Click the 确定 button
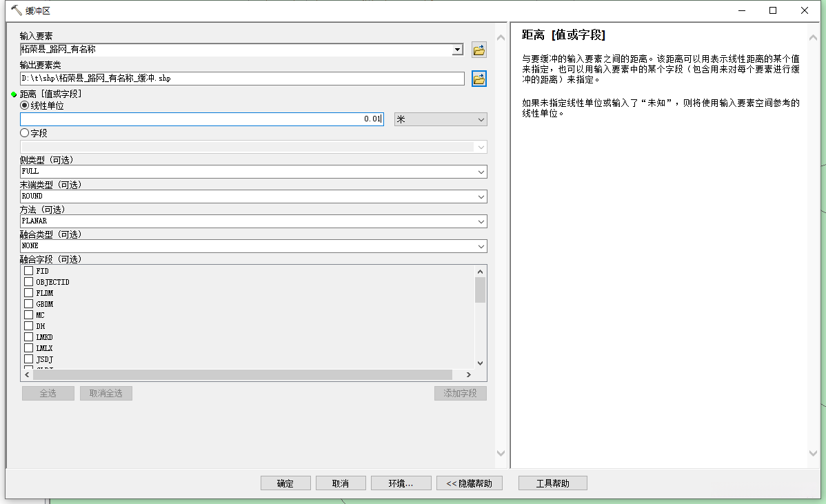 [285, 483]
